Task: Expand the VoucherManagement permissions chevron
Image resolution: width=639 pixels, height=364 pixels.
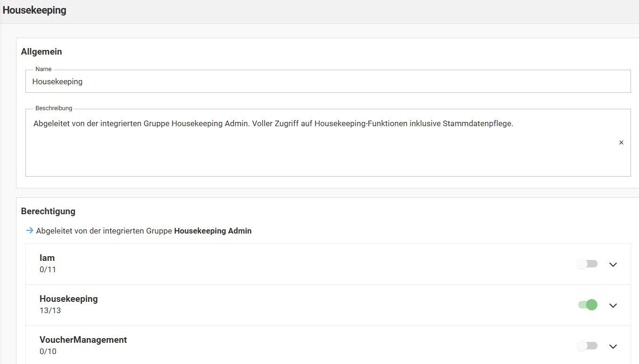Action: pyautogui.click(x=613, y=347)
